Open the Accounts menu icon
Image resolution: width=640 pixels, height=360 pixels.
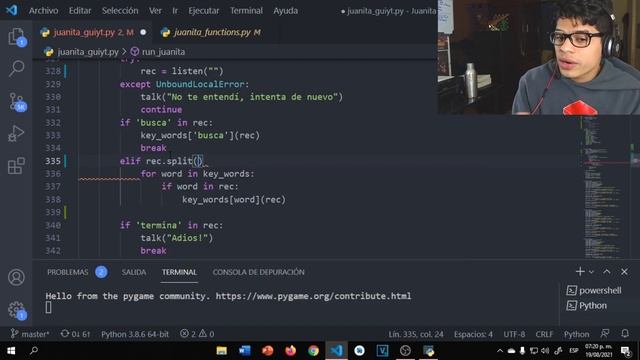(x=16, y=278)
